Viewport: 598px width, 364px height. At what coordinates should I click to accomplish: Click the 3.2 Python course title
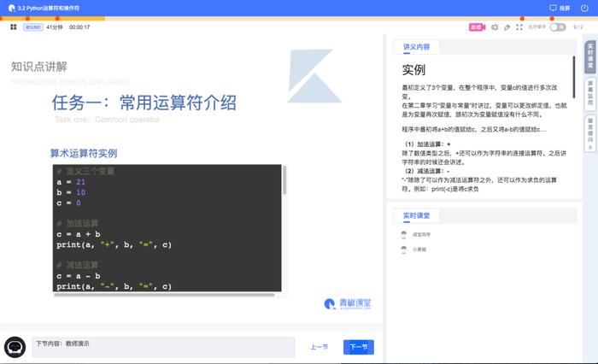[x=49, y=8]
